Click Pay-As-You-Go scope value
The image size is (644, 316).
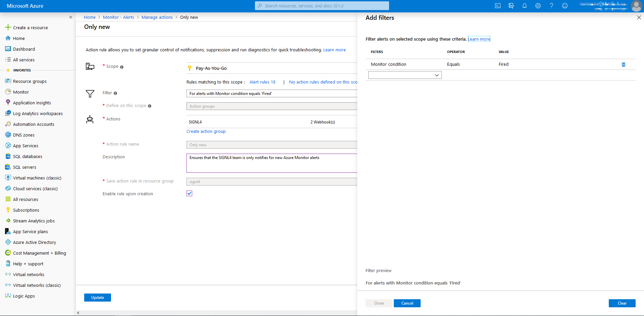211,68
